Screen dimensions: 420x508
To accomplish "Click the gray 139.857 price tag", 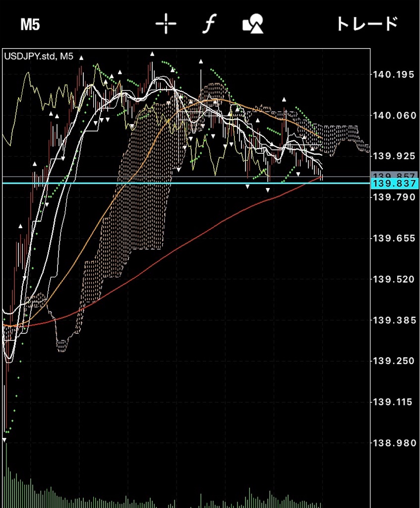I will click(x=394, y=175).
